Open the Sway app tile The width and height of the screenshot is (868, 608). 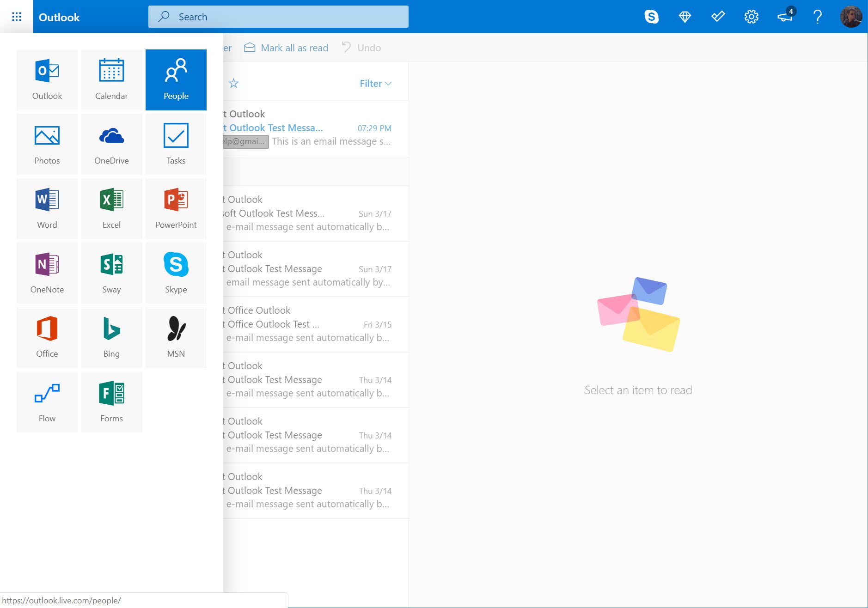(111, 273)
